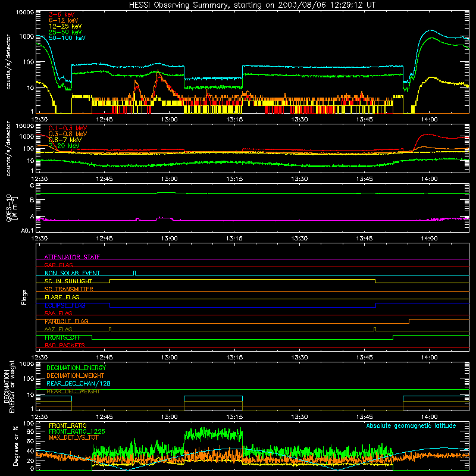Select the 3-6 keV legend entry
The height and width of the screenshot is (476, 476).
pyautogui.click(x=61, y=14)
